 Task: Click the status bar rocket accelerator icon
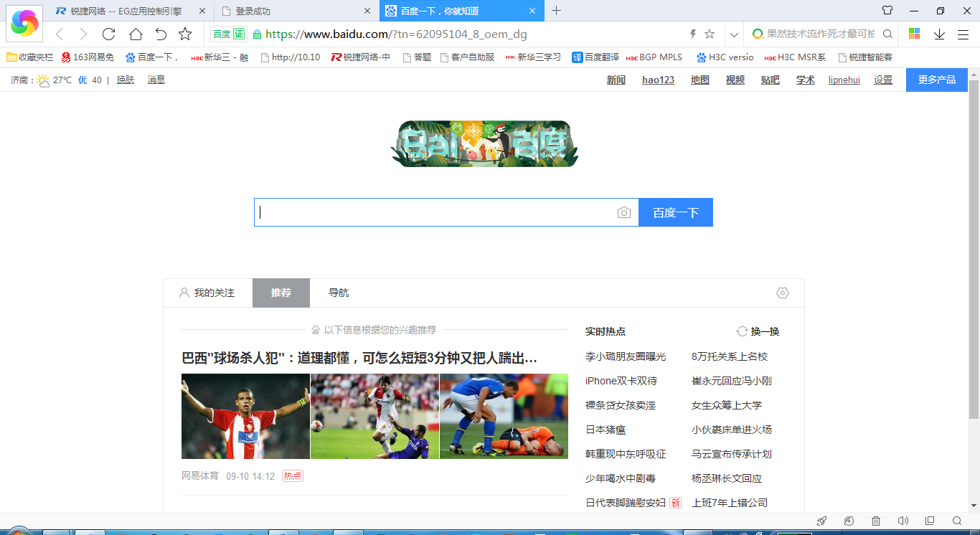click(822, 521)
